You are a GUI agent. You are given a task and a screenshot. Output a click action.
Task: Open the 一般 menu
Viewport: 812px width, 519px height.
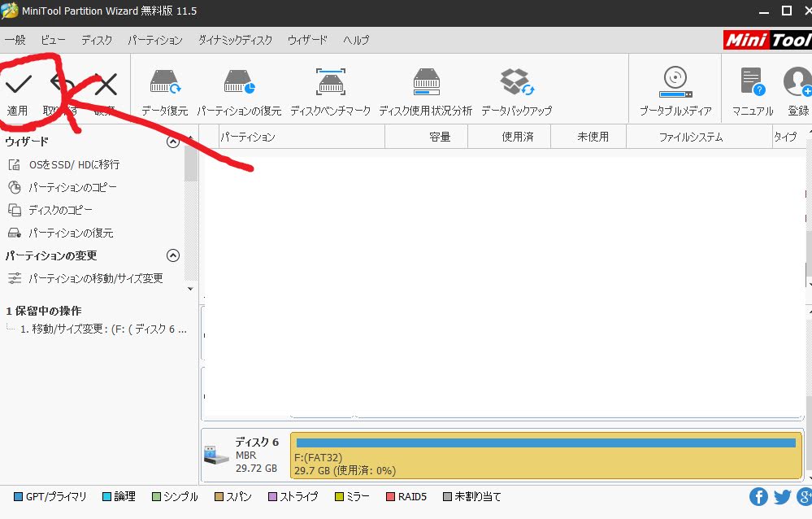pyautogui.click(x=15, y=40)
